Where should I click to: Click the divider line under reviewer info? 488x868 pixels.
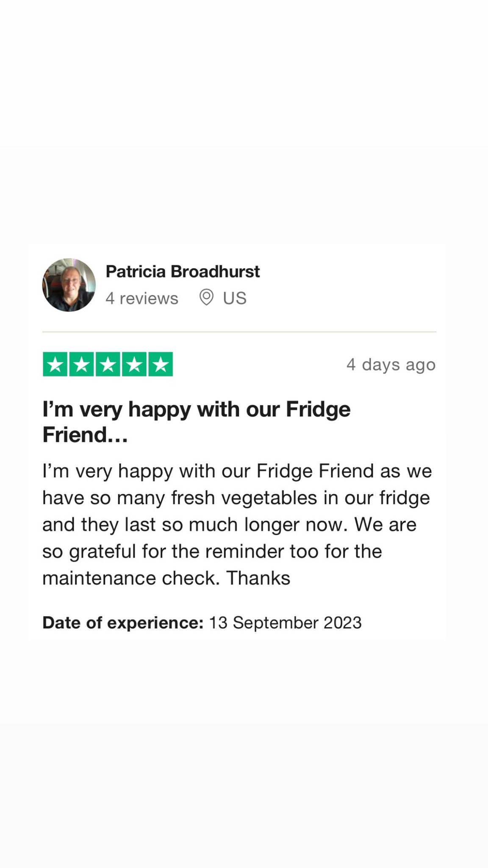click(x=239, y=332)
